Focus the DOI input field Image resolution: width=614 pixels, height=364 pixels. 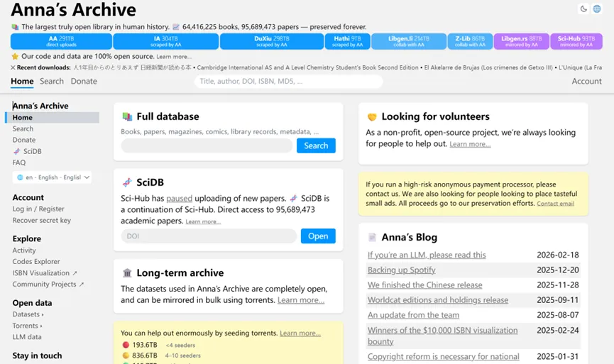[x=209, y=236]
